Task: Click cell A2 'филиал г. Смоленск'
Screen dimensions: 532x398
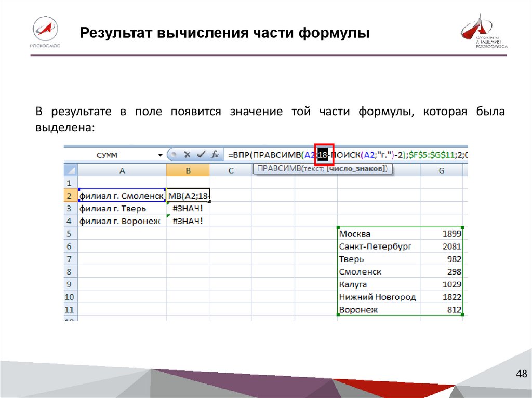Action: click(x=122, y=196)
